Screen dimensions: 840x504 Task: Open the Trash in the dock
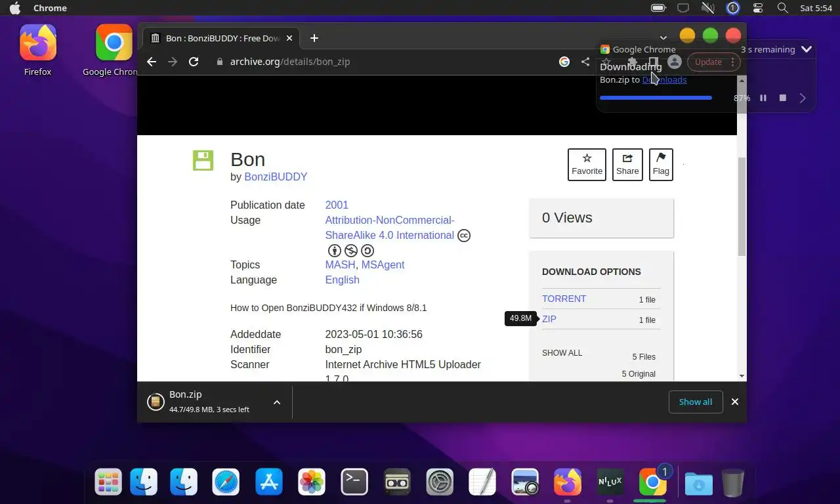pyautogui.click(x=732, y=483)
